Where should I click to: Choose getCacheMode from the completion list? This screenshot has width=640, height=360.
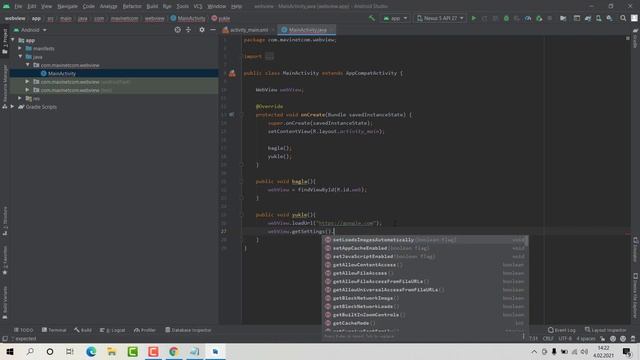(425, 323)
